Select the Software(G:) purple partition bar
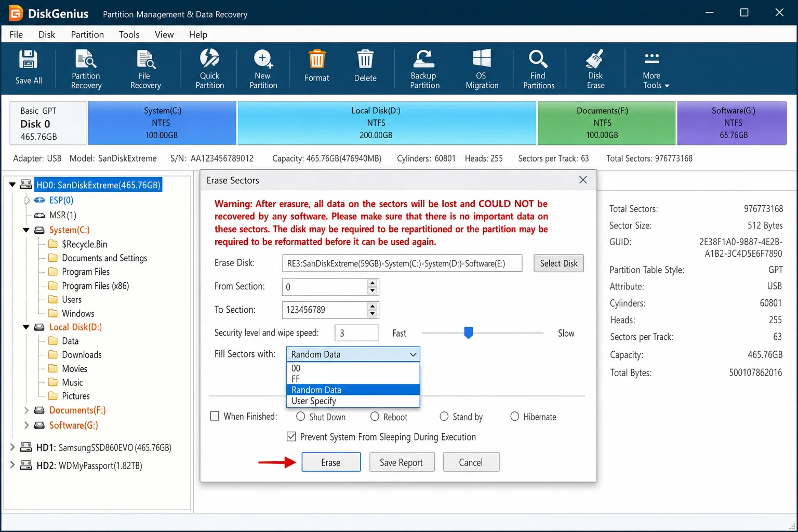 (733, 123)
